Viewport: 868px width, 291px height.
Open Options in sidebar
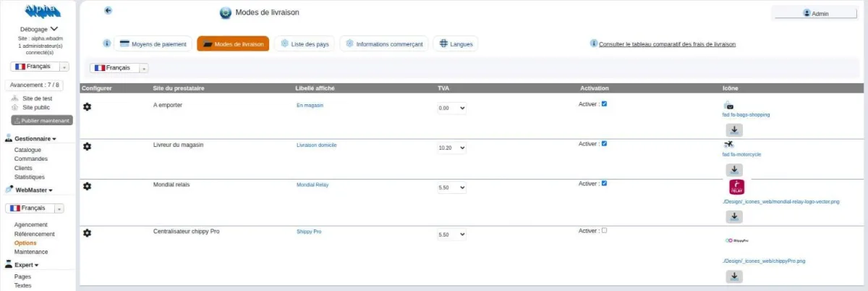click(25, 242)
